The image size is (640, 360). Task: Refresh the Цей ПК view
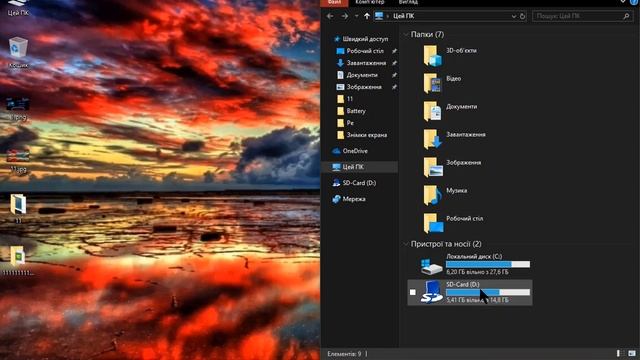click(522, 16)
